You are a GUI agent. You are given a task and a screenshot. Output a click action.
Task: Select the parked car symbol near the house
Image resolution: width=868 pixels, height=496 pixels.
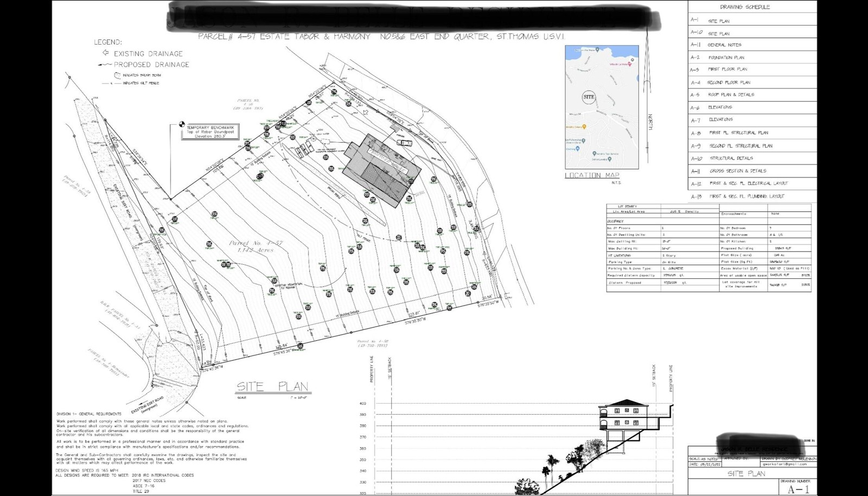(404, 143)
